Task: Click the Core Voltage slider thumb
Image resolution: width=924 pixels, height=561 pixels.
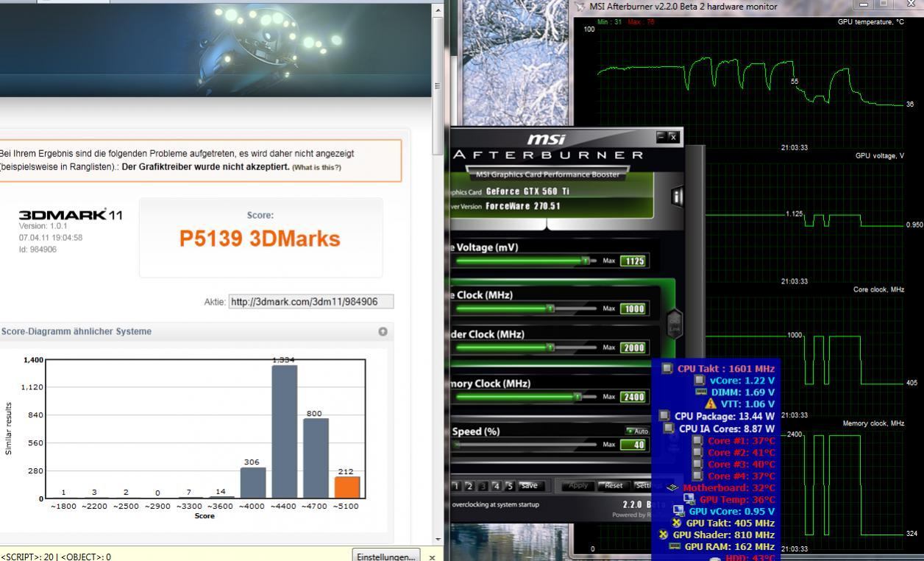Action: (586, 261)
